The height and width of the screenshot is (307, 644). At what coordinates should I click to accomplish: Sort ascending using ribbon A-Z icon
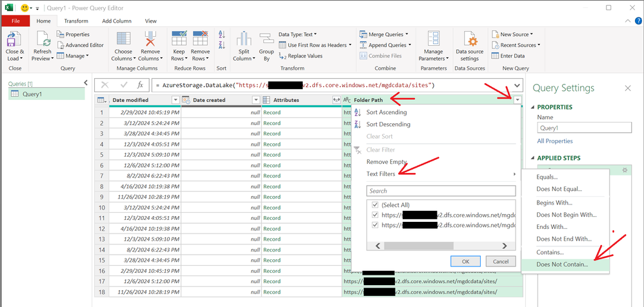click(222, 34)
